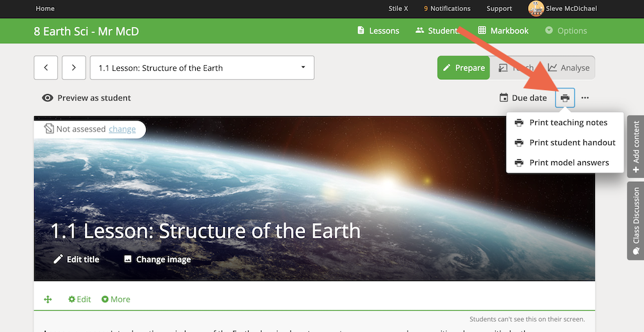Open Stile X
644x332 pixels.
click(399, 8)
